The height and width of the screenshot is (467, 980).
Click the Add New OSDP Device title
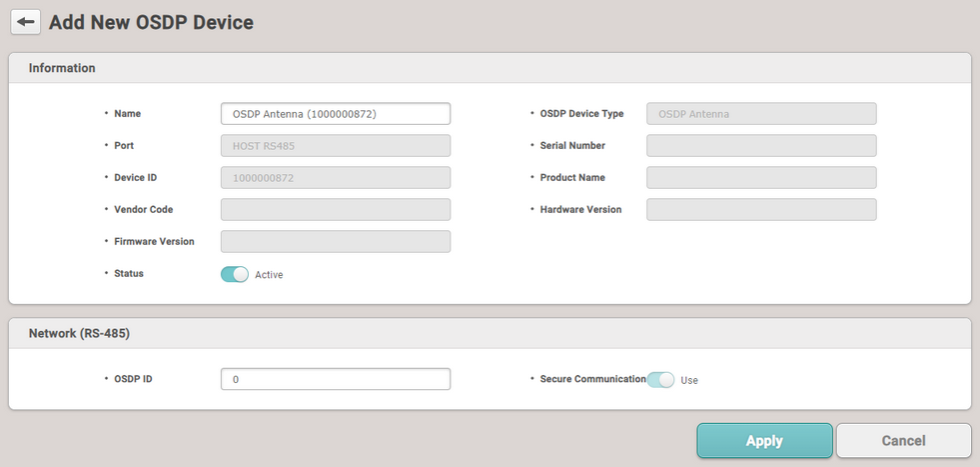(x=151, y=23)
